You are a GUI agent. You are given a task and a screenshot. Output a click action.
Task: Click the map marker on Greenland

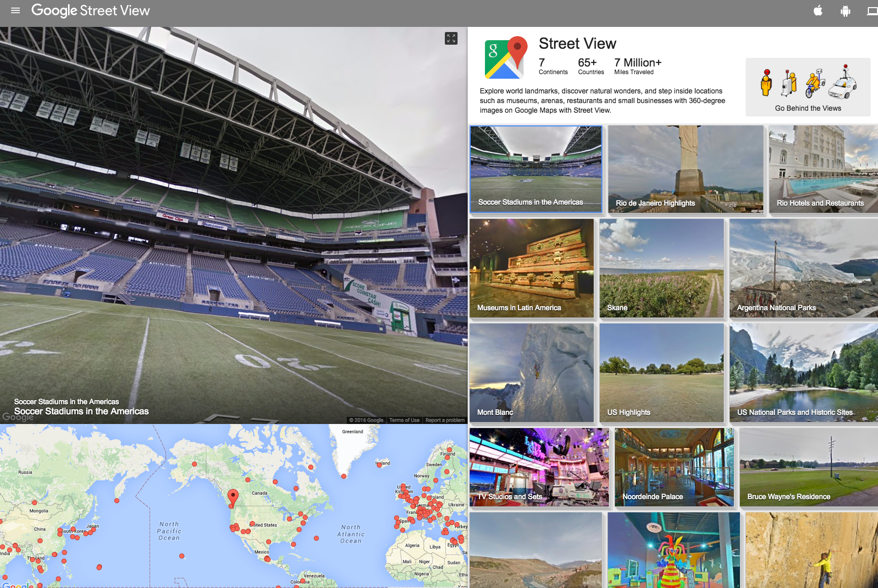click(344, 476)
